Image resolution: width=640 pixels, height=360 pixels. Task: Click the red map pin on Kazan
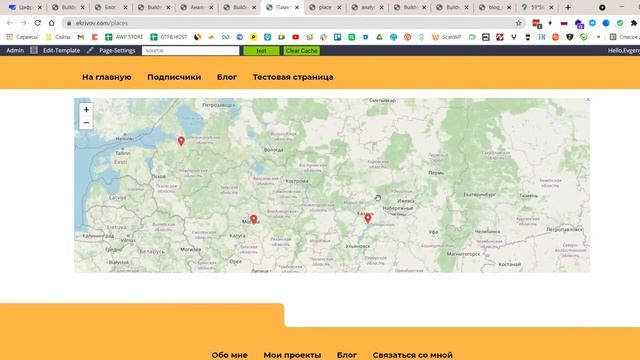pos(368,218)
